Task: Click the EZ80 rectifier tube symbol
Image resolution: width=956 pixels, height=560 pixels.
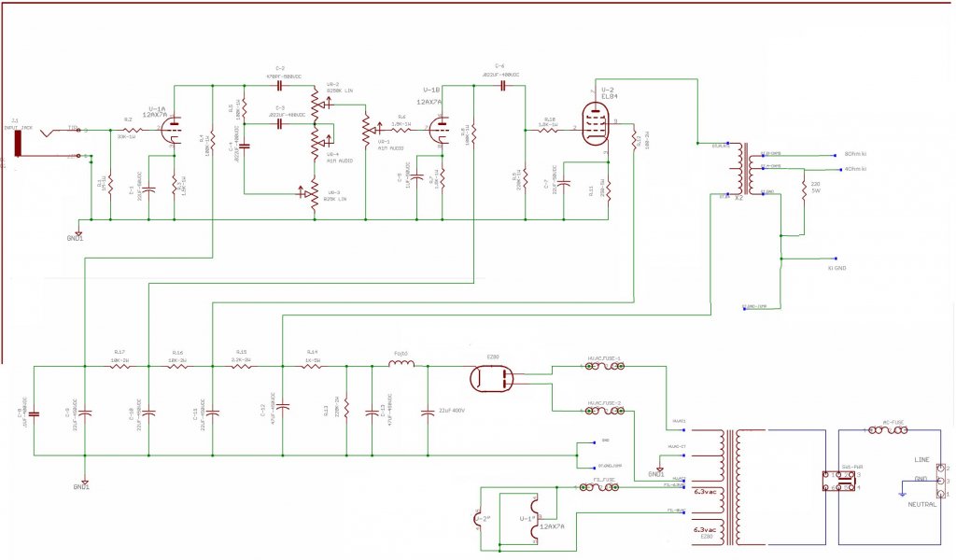Action: (x=491, y=379)
